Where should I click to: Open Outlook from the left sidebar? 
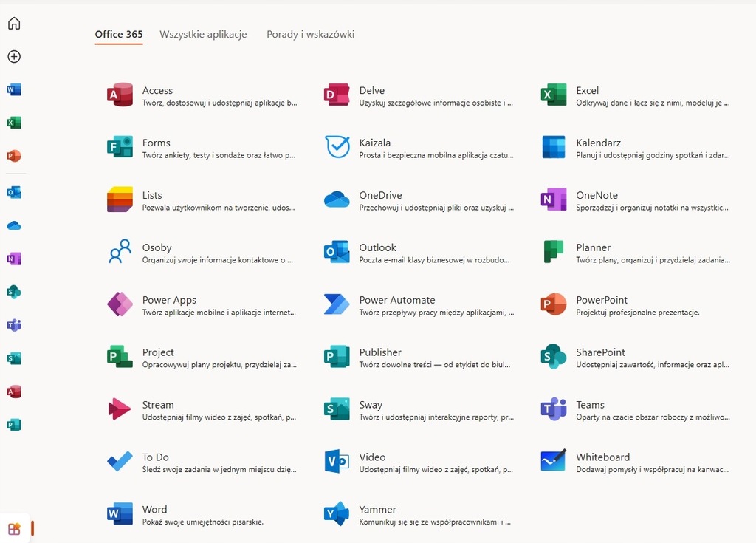[x=14, y=192]
